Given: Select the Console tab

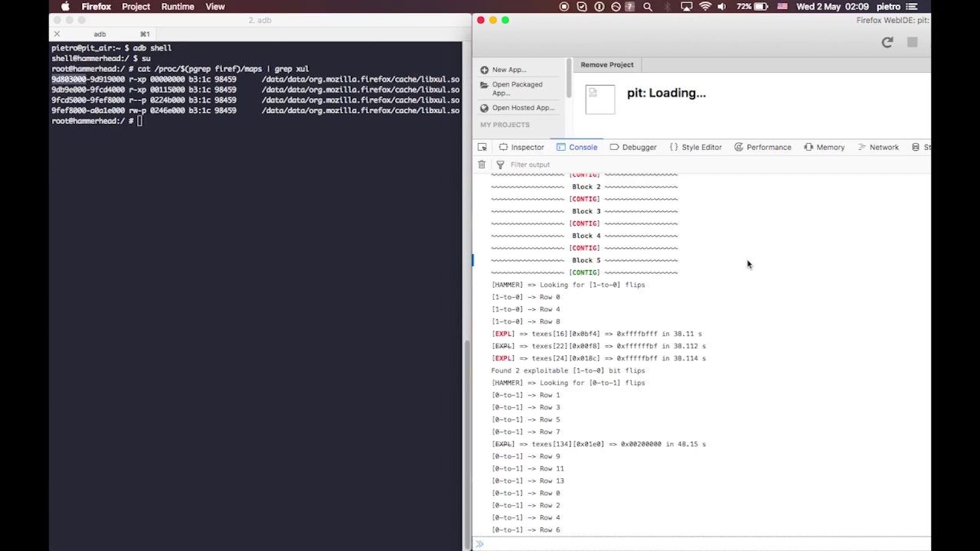Looking at the screenshot, I should (x=577, y=147).
